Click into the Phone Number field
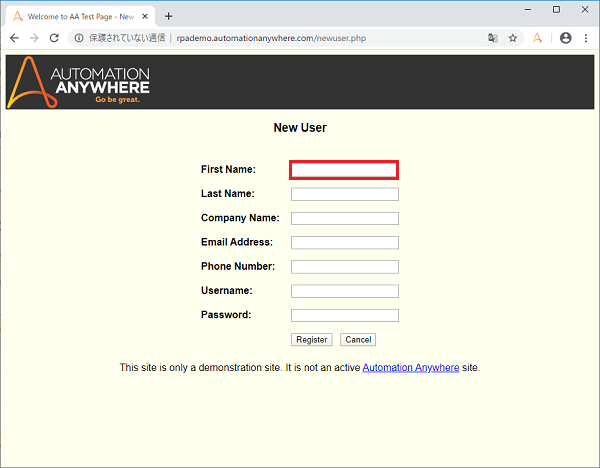The height and width of the screenshot is (468, 600). (345, 267)
